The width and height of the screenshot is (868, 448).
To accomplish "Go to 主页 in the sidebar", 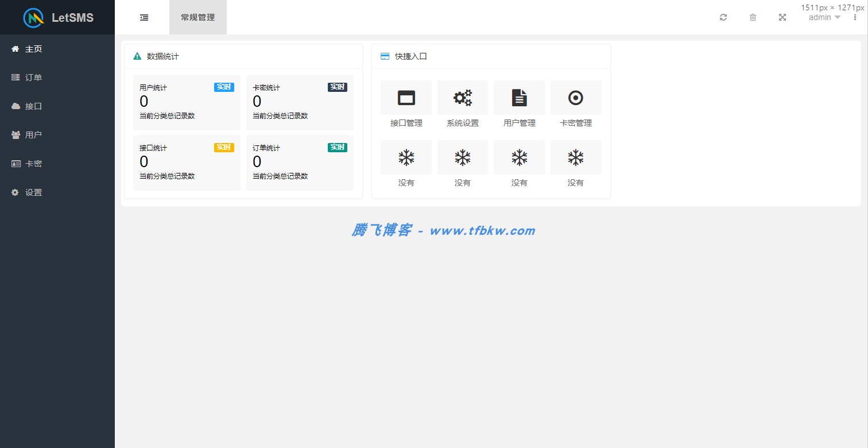I will (x=57, y=49).
